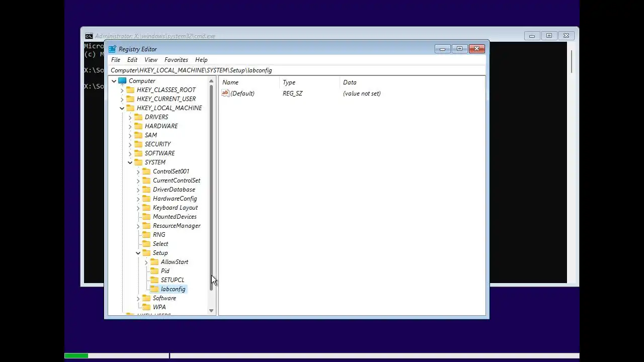Collapse the SYSTEM key
Image resolution: width=644 pixels, height=362 pixels.
(x=130, y=162)
